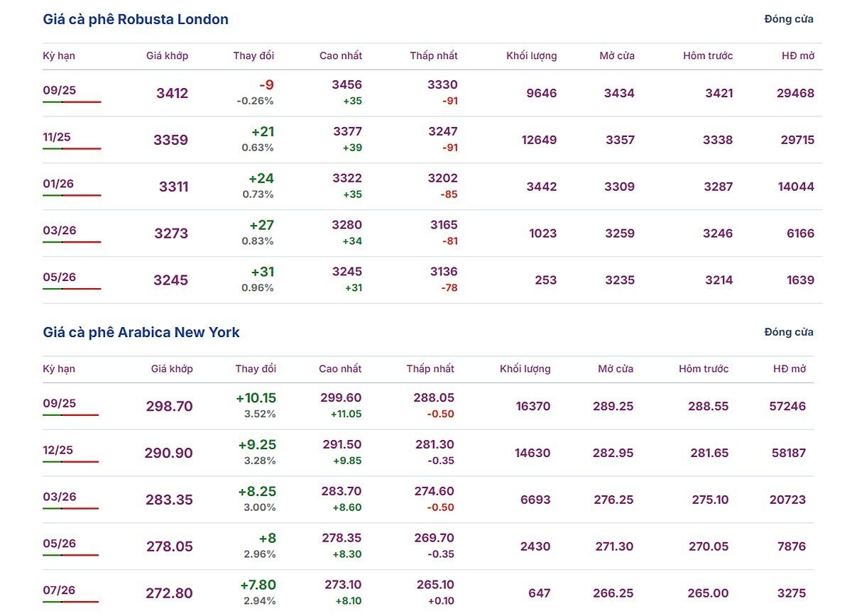Click the Giá cà phê Robusta London heading

click(x=136, y=19)
